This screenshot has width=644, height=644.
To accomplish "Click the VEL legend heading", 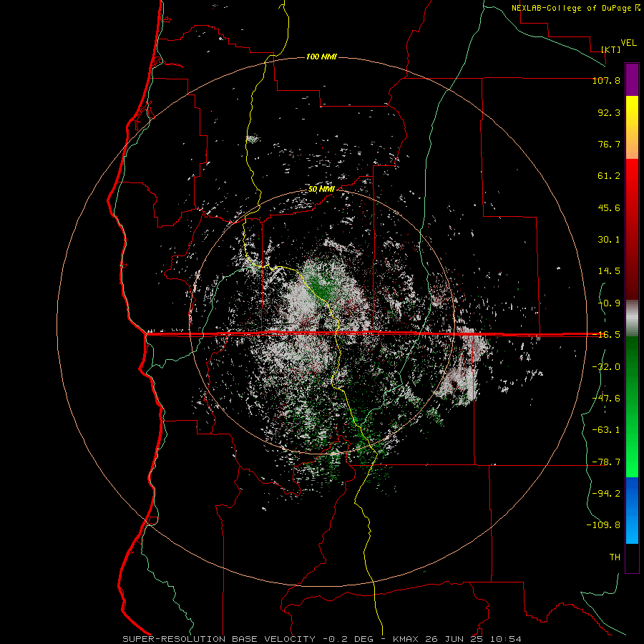I will [x=628, y=43].
